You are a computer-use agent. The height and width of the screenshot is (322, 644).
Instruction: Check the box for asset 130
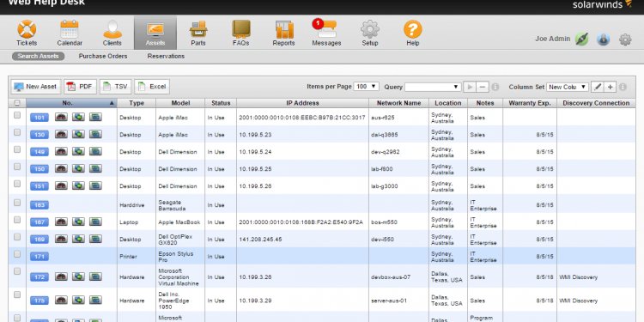(17, 132)
